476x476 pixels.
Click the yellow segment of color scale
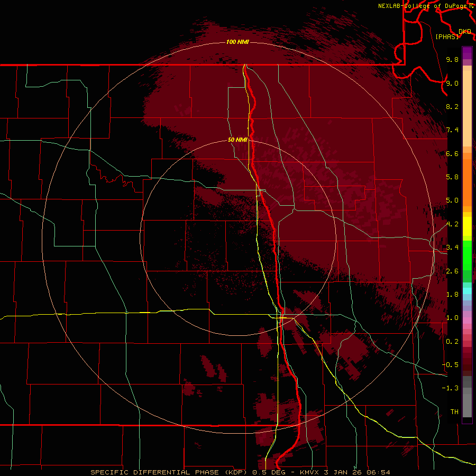point(467,226)
